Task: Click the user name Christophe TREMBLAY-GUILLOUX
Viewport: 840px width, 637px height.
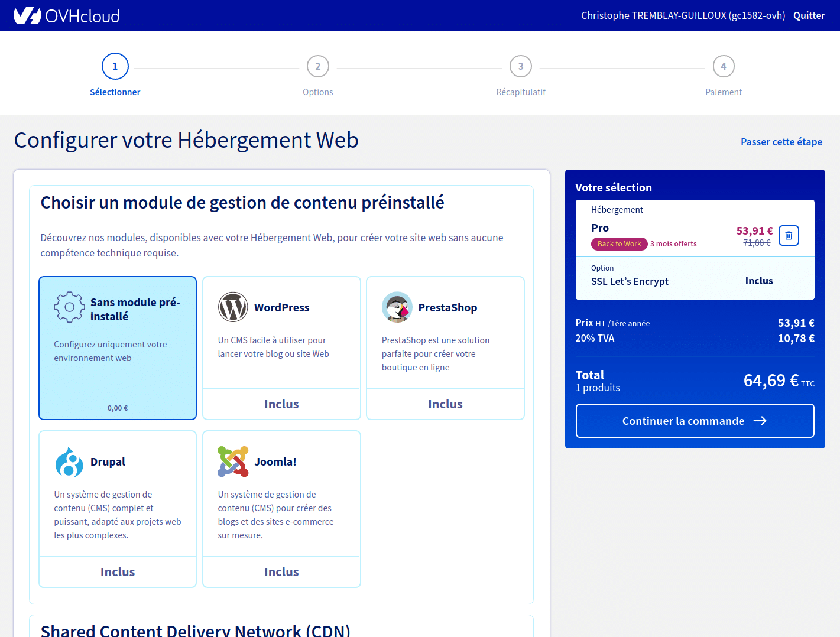Action: 683,15
